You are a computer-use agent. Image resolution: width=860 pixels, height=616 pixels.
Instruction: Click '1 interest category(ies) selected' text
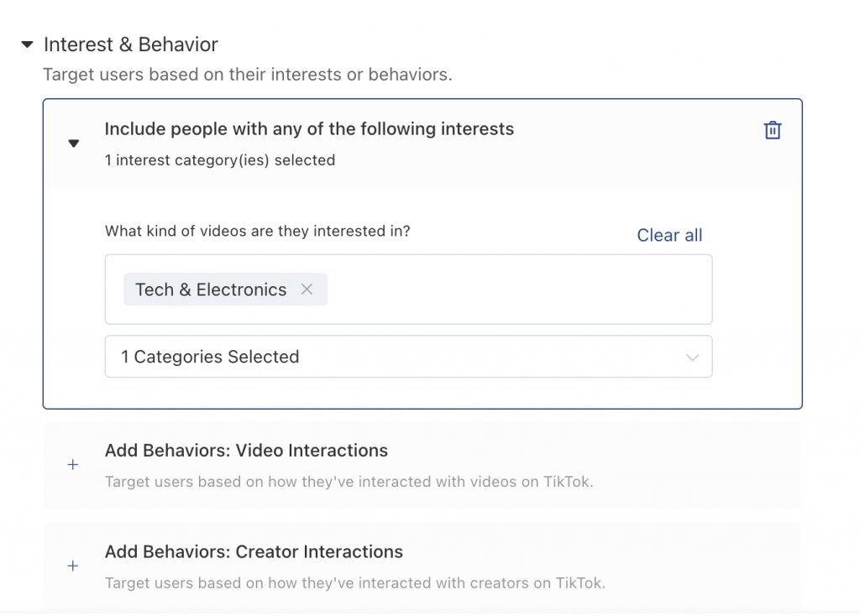pos(220,160)
